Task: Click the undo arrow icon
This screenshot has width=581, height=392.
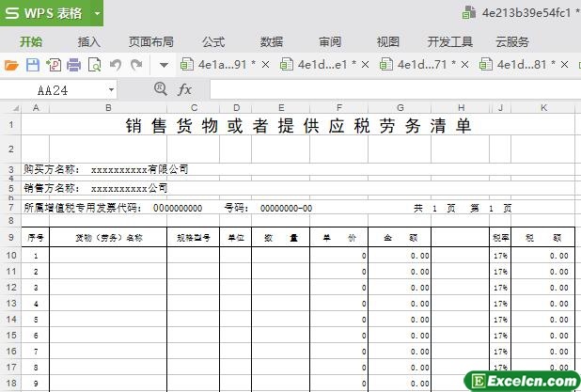Action: tap(116, 65)
